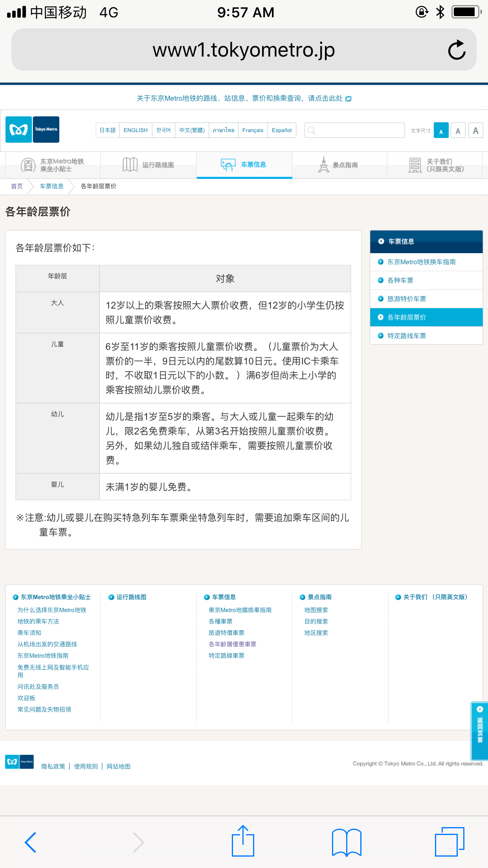This screenshot has width=488, height=868.
Task: Open 旅游特价车票 in the sidebar
Action: [406, 299]
